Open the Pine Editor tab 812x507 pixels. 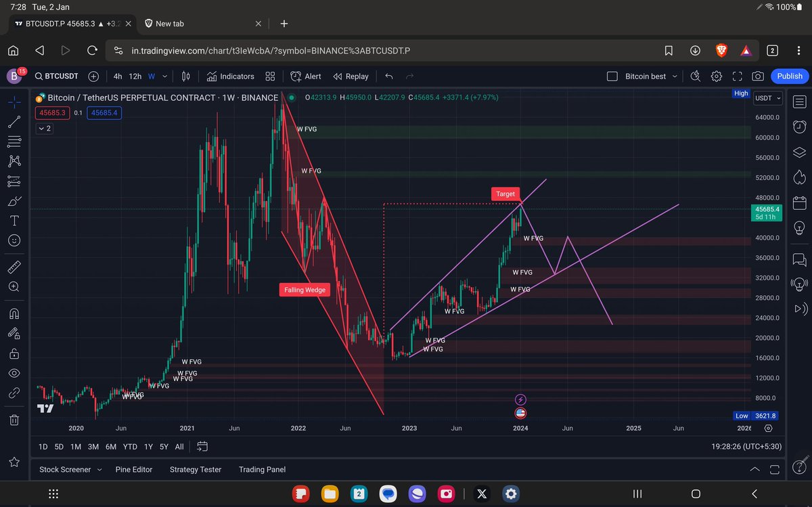click(x=134, y=469)
